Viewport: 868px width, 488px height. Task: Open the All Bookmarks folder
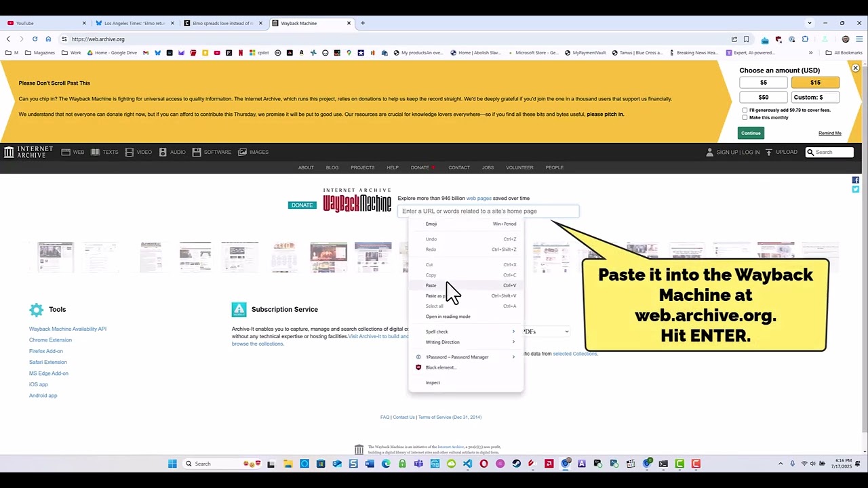(x=844, y=52)
